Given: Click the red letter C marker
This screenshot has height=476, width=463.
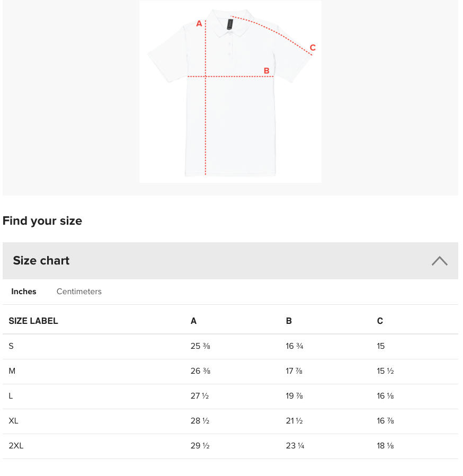Looking at the screenshot, I should (x=313, y=48).
